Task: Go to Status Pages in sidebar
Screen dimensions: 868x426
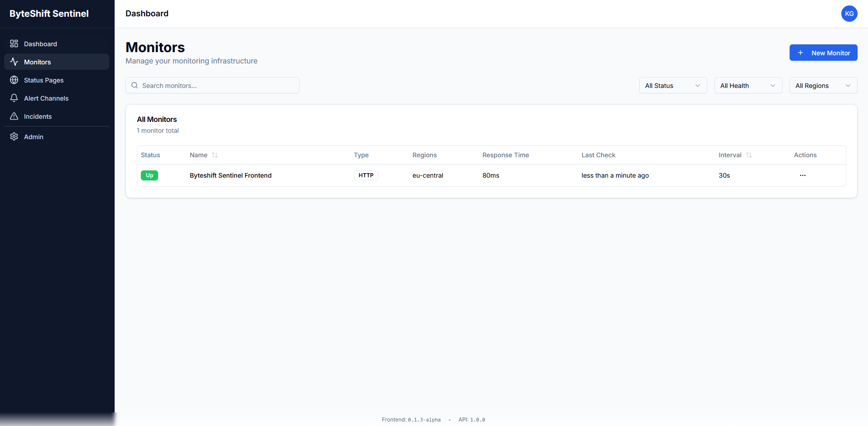Action: (43, 80)
